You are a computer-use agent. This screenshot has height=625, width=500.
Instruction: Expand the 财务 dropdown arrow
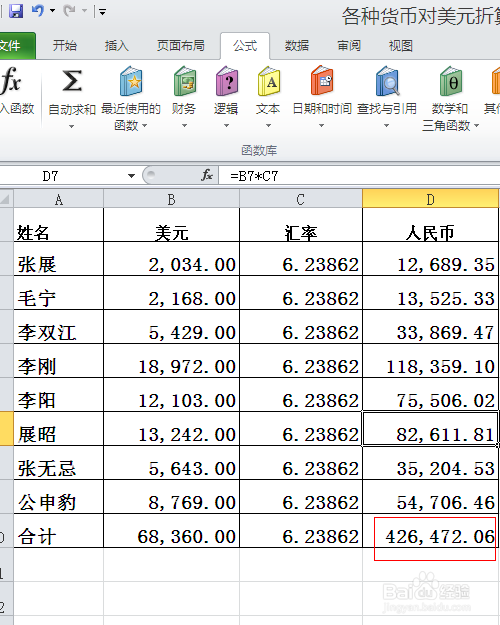185,126
